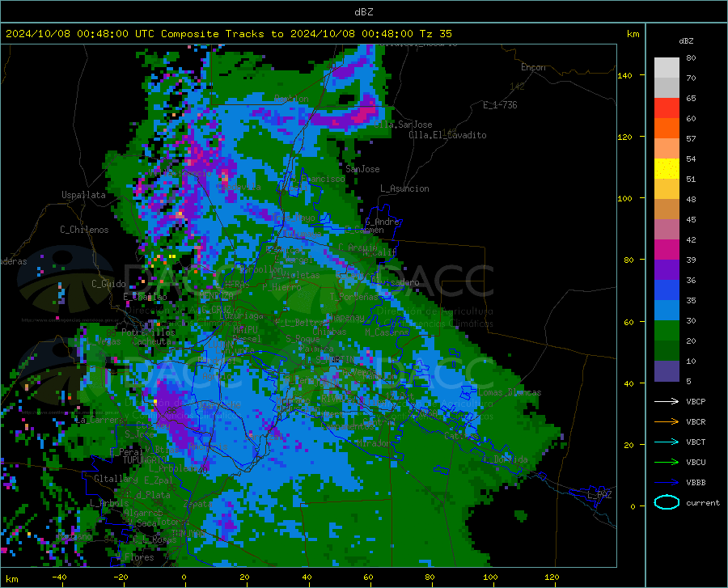Click the 'E_1-736' place label
The image size is (728, 588).
(500, 105)
